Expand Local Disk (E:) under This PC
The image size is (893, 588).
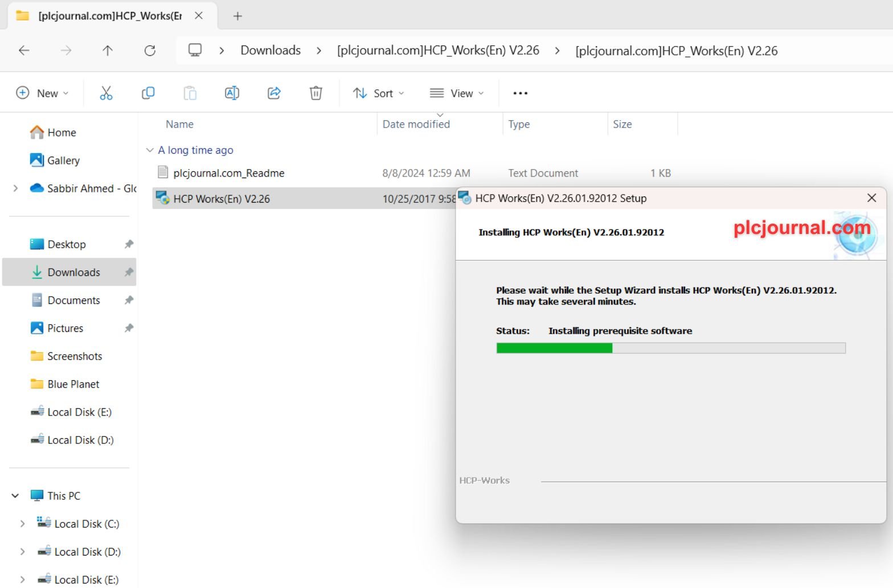(22, 579)
